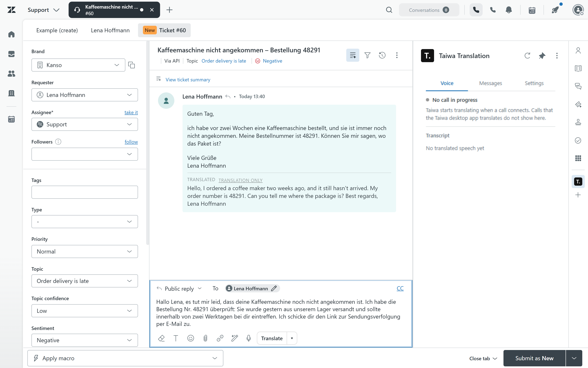Image resolution: width=588 pixels, height=368 pixels.
Task: Click the second phone call icon
Action: point(493,10)
